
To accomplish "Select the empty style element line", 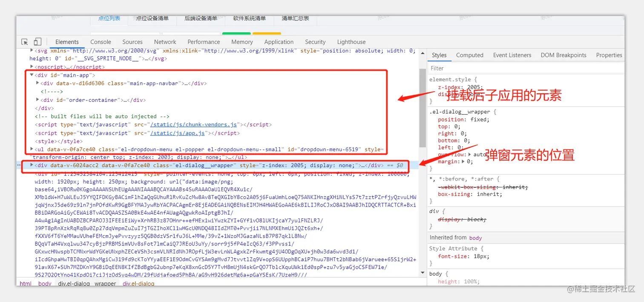I will pyautogui.click(x=59, y=141).
